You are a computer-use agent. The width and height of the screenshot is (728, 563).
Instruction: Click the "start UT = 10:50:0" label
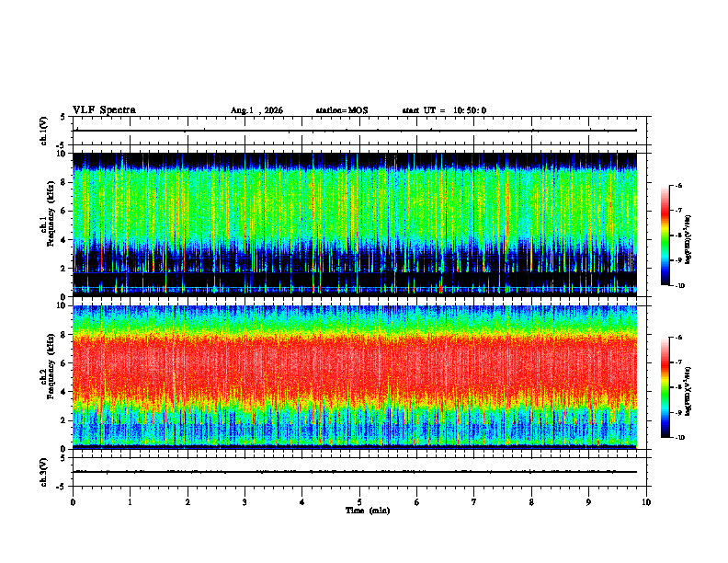(444, 110)
